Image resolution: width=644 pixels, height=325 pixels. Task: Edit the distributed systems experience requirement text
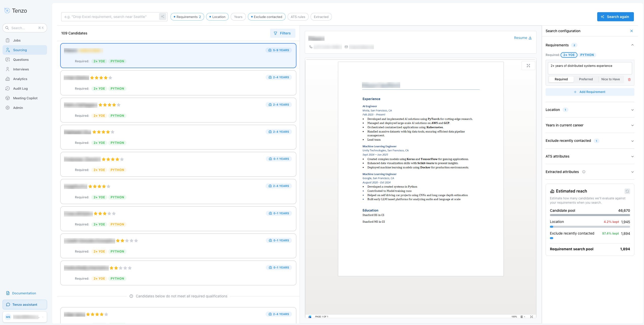590,68
